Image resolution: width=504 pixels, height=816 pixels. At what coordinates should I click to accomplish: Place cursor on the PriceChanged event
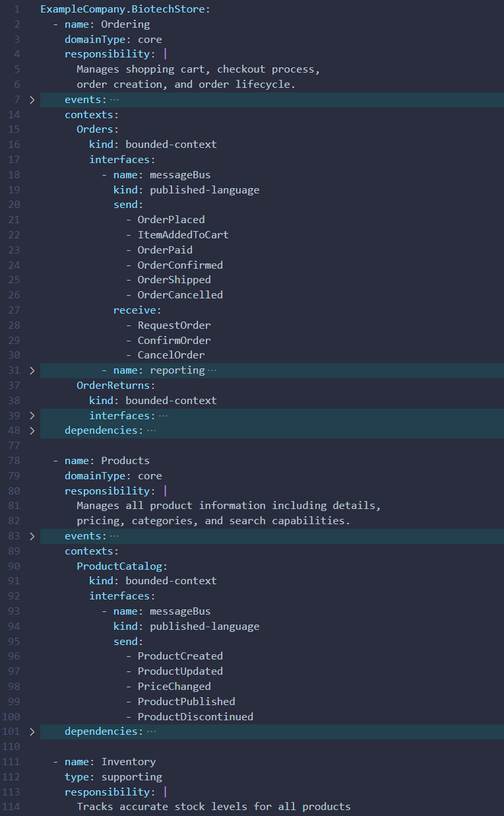point(174,686)
